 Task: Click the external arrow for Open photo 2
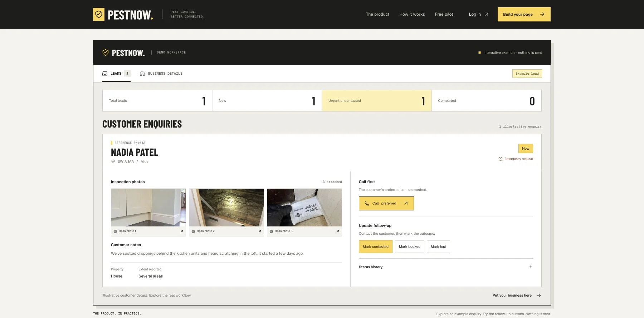pyautogui.click(x=260, y=231)
